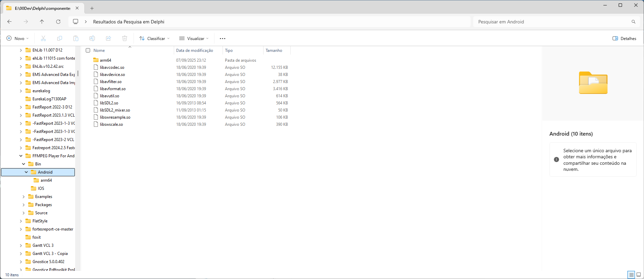Toggle the Detalhes pane button
This screenshot has width=644, height=279.
point(624,38)
